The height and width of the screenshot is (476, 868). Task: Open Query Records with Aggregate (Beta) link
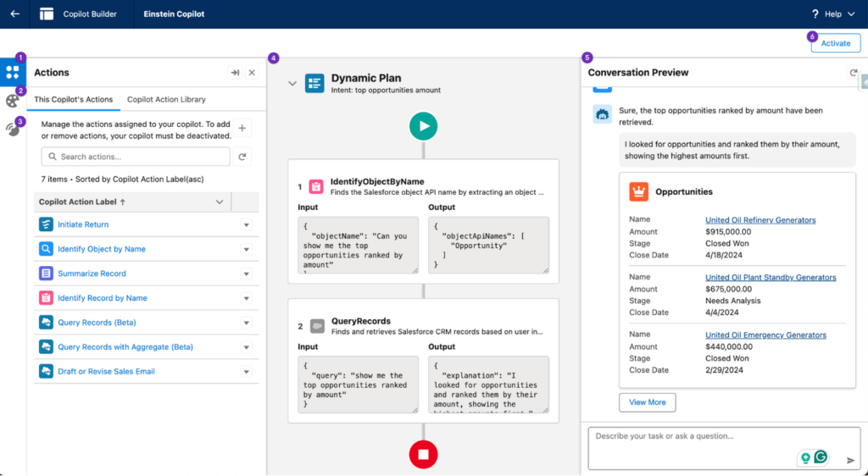pyautogui.click(x=125, y=346)
